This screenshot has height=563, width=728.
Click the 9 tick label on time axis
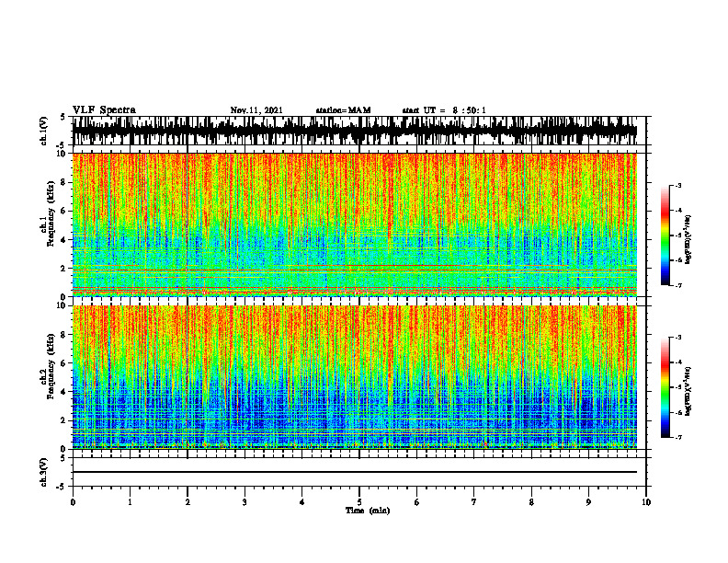click(588, 502)
